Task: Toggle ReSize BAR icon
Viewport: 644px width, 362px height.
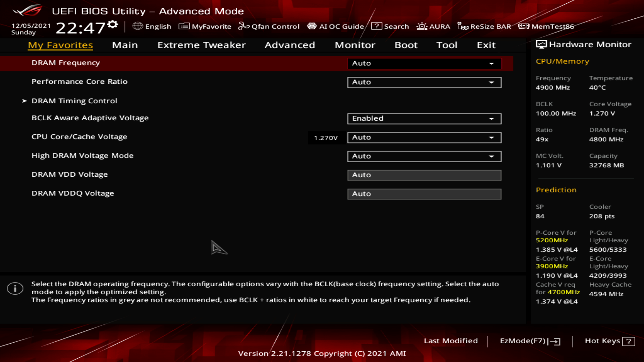Action: click(x=463, y=26)
